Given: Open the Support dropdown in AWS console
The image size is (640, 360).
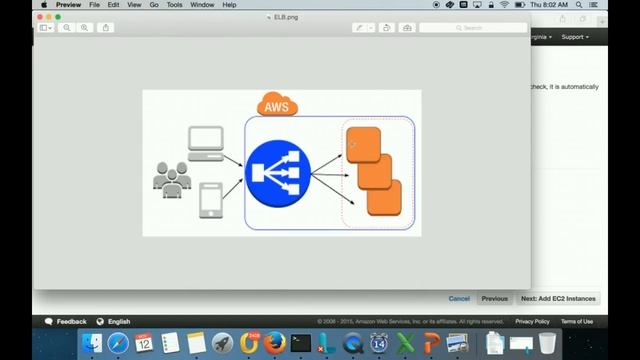Looking at the screenshot, I should click(575, 37).
